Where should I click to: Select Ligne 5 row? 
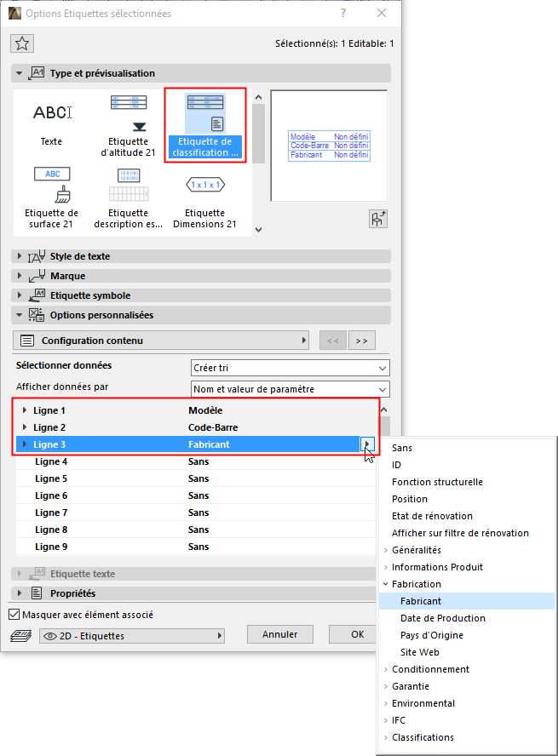tap(195, 478)
